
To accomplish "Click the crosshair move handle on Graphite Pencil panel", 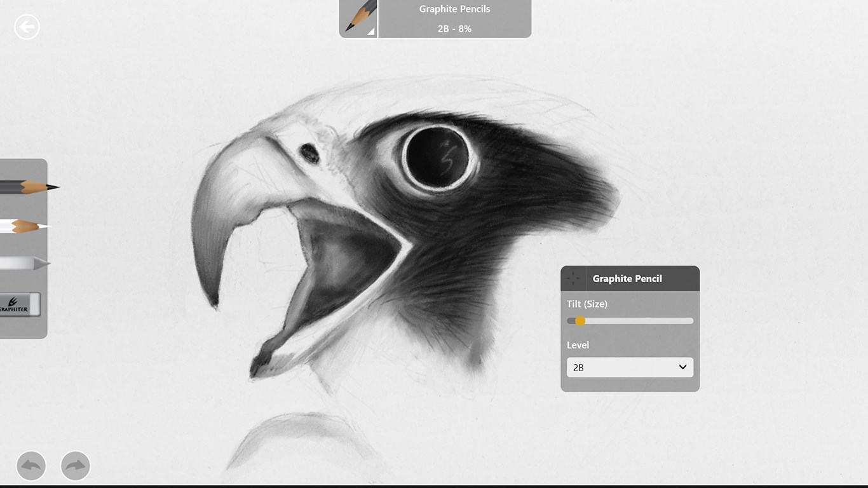I will tap(573, 278).
